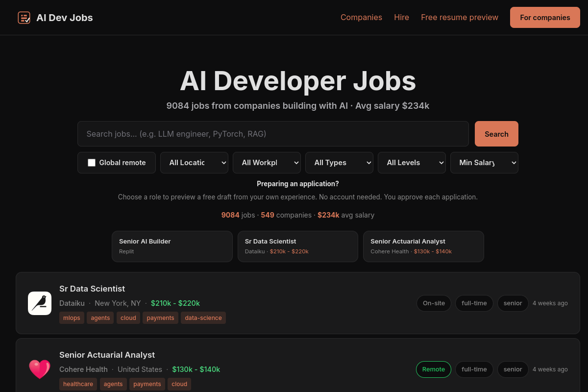Screen dimensions: 588x392
Task: Select the healthcare tag
Action: coord(78,384)
